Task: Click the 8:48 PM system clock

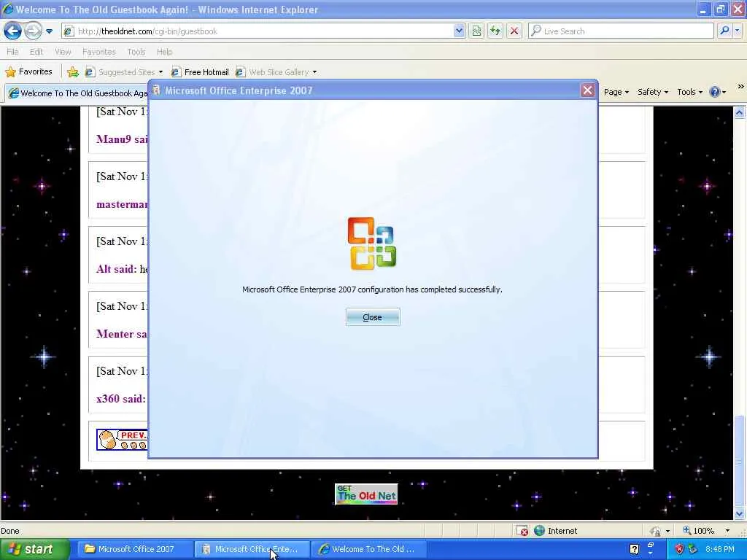Action: (x=720, y=549)
